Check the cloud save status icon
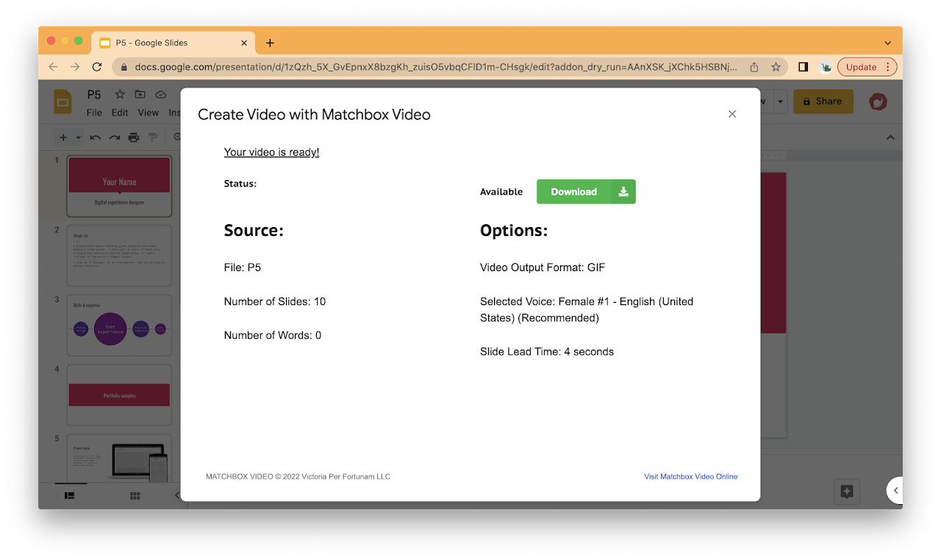Screen dimensions: 941x560 click(161, 95)
